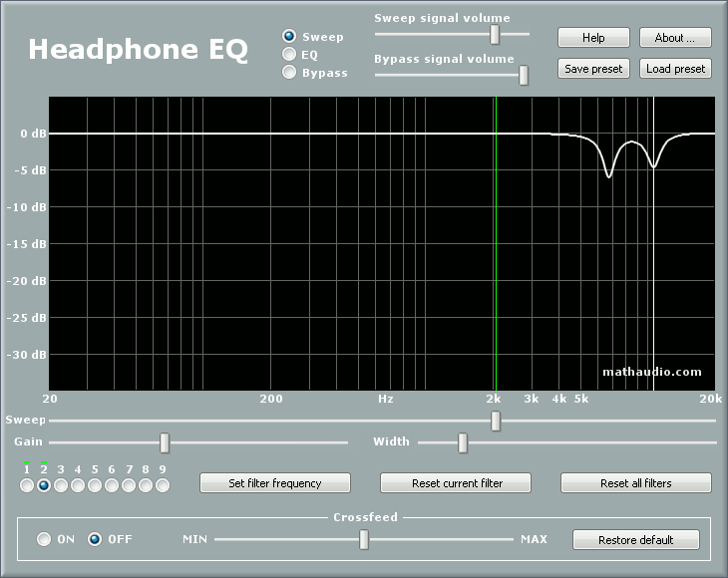Click the MAX label of crossfeed slider
This screenshot has width=728, height=578.
[x=534, y=539]
